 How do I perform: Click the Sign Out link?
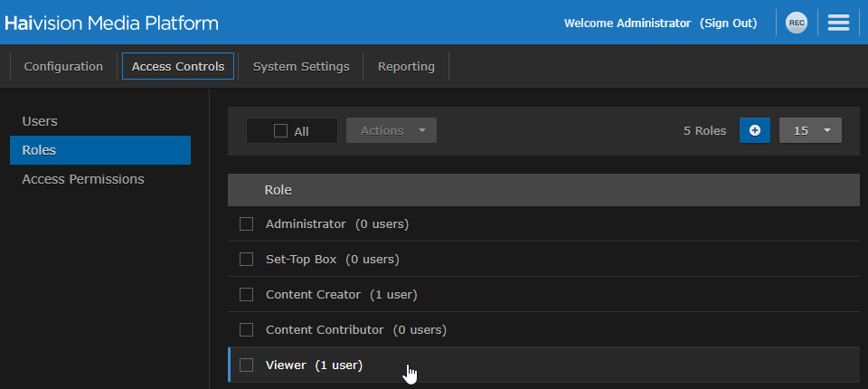pos(728,24)
